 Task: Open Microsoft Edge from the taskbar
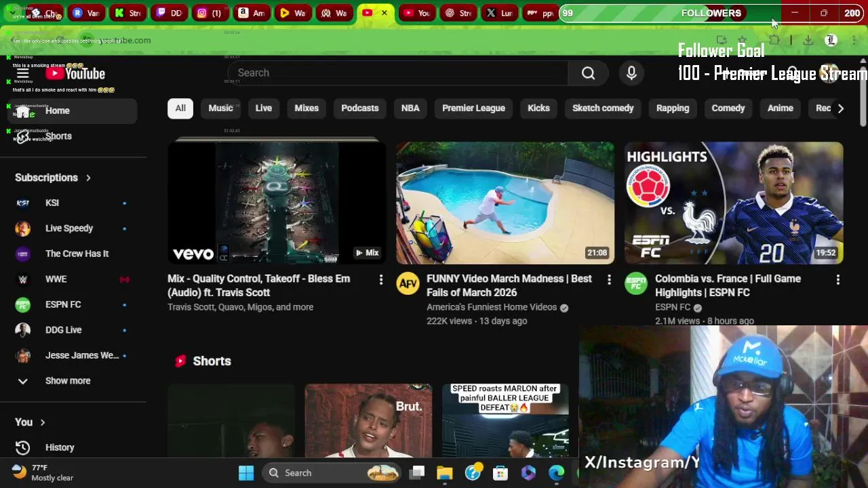click(556, 473)
